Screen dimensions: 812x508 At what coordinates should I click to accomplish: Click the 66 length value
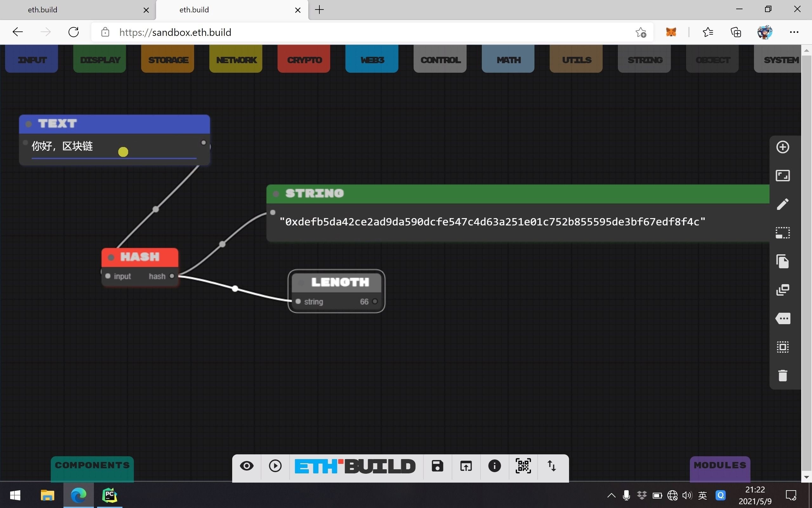[364, 302]
